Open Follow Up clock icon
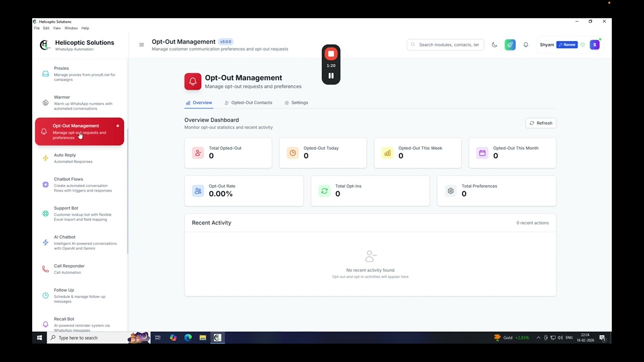644x362 pixels. 45,296
